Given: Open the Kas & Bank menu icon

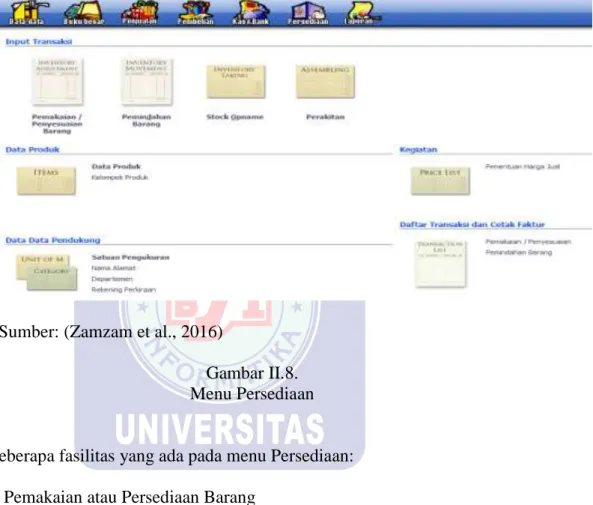Looking at the screenshot, I should [x=251, y=13].
